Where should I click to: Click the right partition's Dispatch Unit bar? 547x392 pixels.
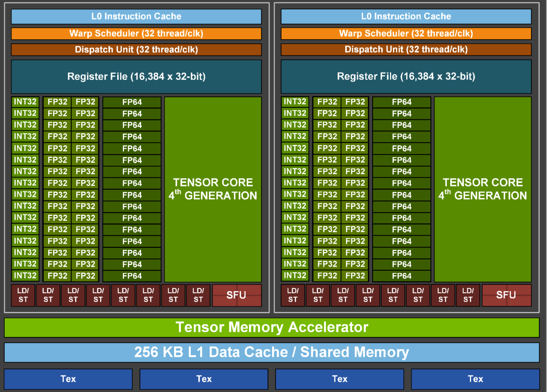click(406, 50)
